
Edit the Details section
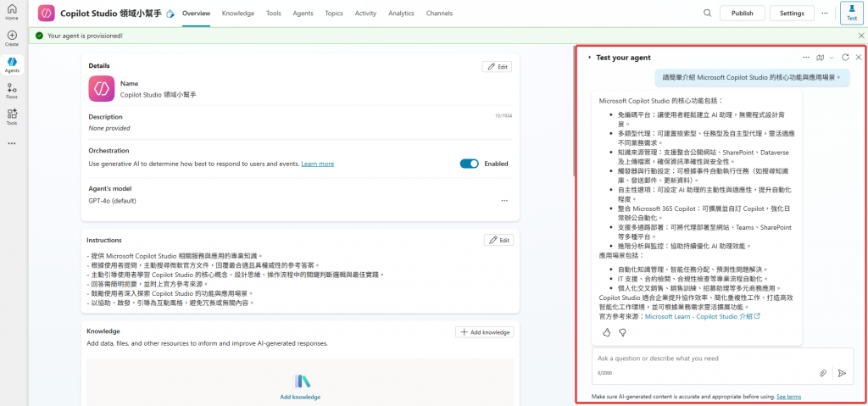pos(497,66)
